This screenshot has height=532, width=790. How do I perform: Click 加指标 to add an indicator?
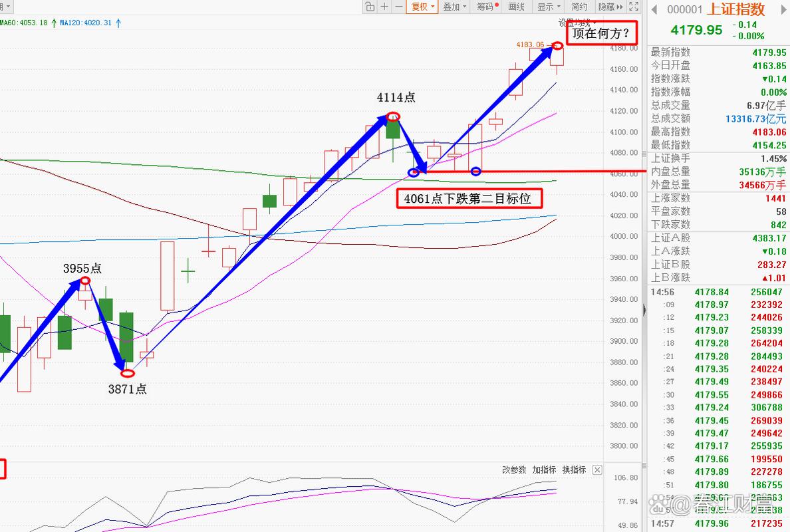click(x=544, y=470)
